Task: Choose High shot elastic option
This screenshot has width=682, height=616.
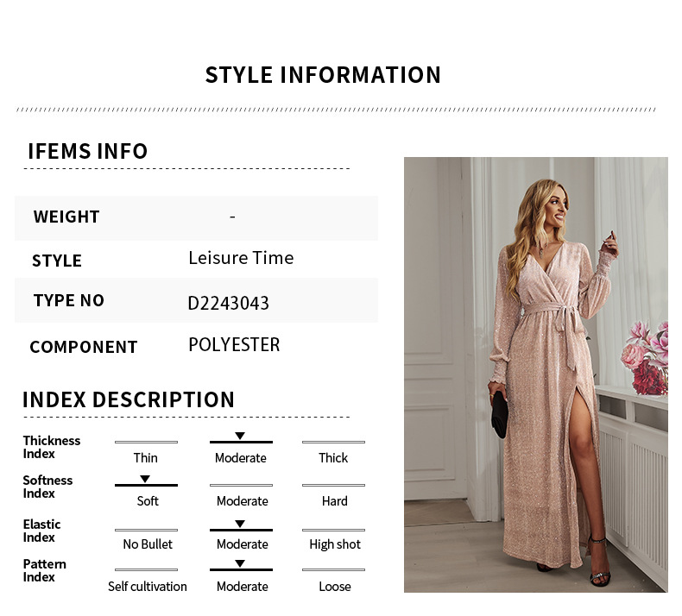Action: 335,544
